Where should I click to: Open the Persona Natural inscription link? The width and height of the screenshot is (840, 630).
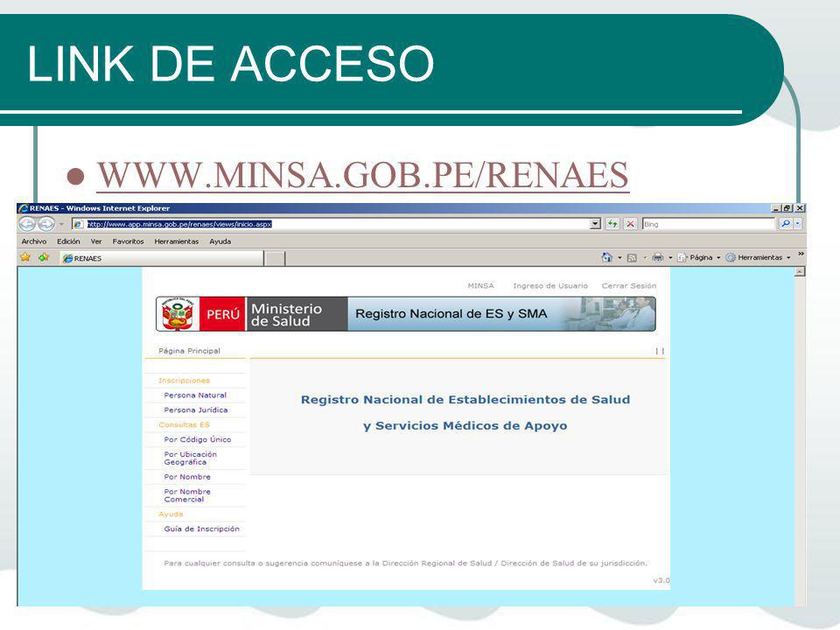pyautogui.click(x=195, y=395)
